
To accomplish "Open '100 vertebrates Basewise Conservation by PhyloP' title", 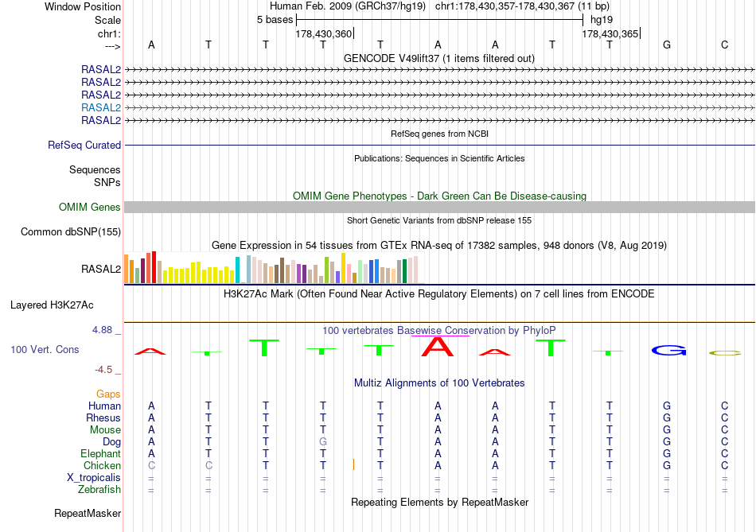I will [439, 331].
